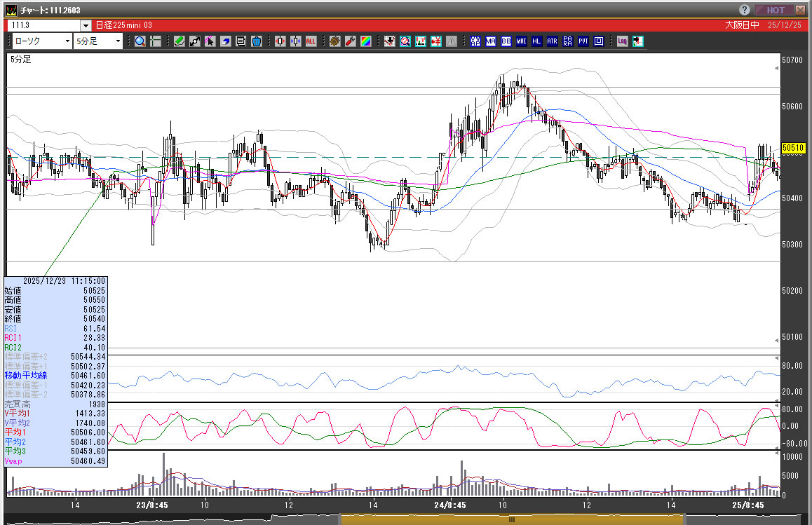Toggle the Log scale button
Screen dimensions: 812x525
coord(622,41)
